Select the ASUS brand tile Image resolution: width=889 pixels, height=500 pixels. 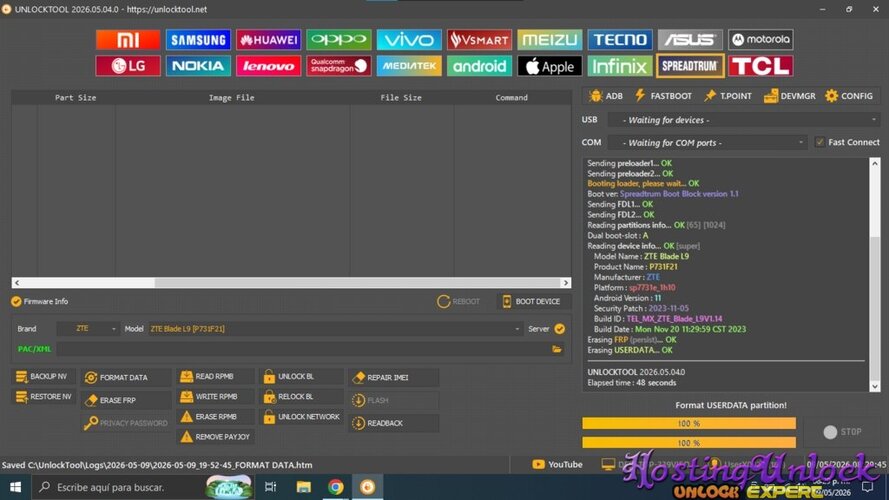690,40
